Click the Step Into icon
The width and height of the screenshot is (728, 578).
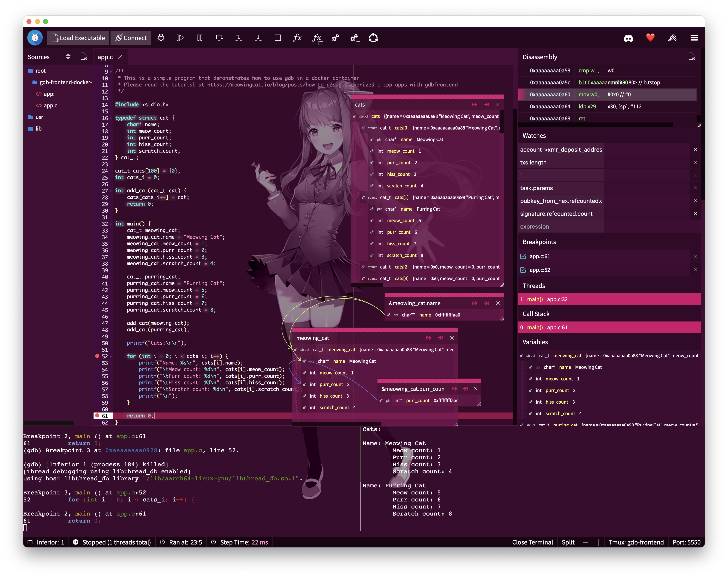239,37
